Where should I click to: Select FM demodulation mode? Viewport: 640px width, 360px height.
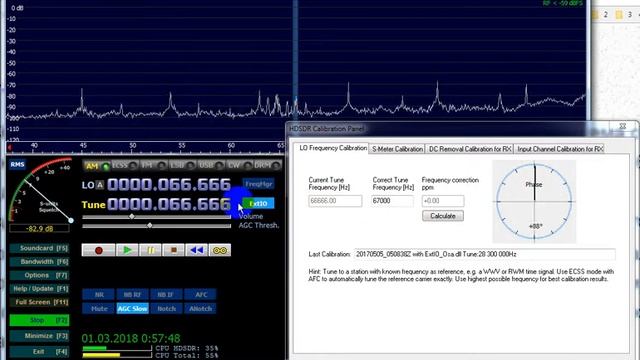[x=153, y=166]
